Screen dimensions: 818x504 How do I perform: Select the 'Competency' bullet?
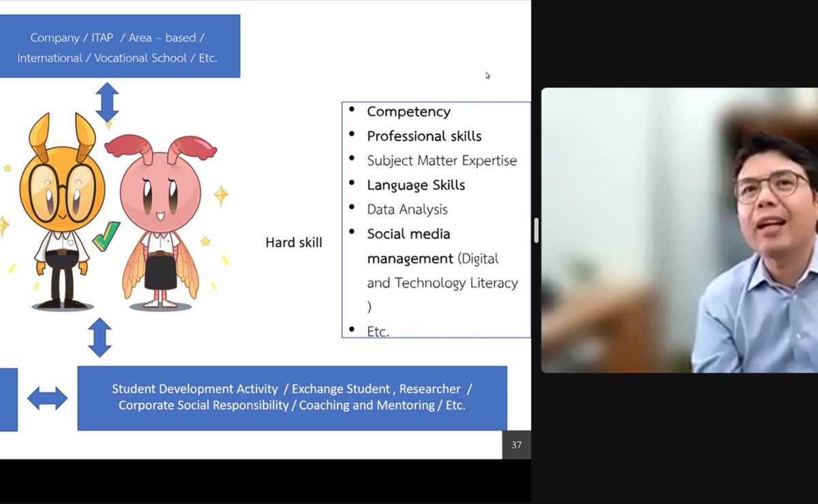409,112
